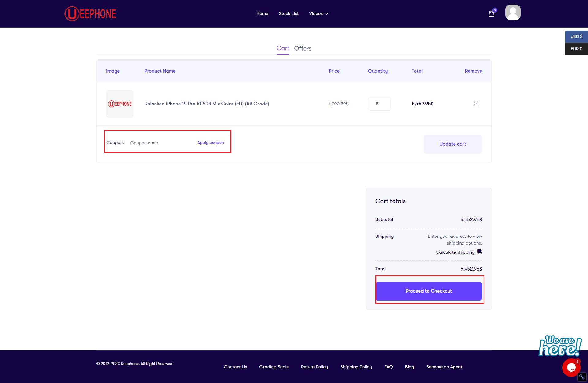
Task: Click the quantity field showing 5
Action: click(x=379, y=104)
